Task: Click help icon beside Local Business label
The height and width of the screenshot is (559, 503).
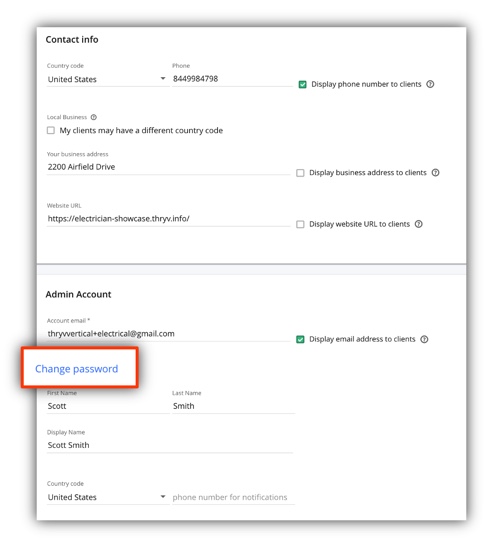Action: click(94, 117)
